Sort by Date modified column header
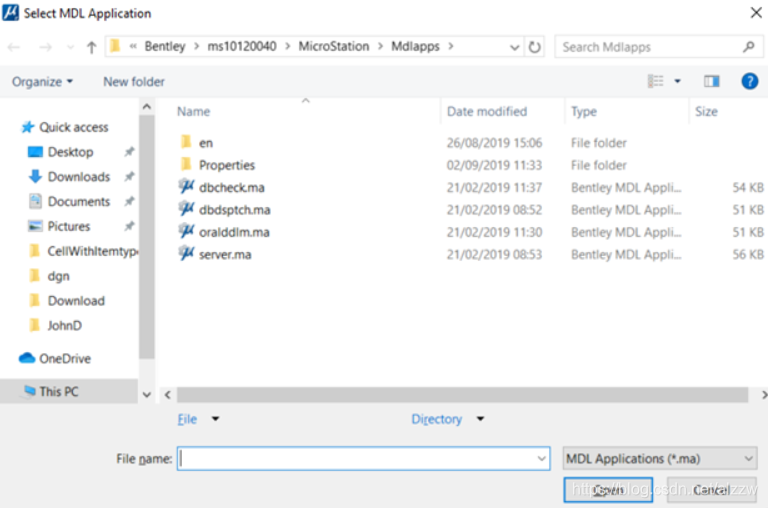 pyautogui.click(x=487, y=111)
